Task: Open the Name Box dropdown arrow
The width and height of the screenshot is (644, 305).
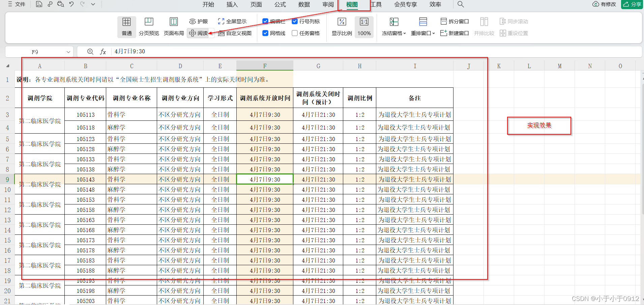Action: coord(68,52)
